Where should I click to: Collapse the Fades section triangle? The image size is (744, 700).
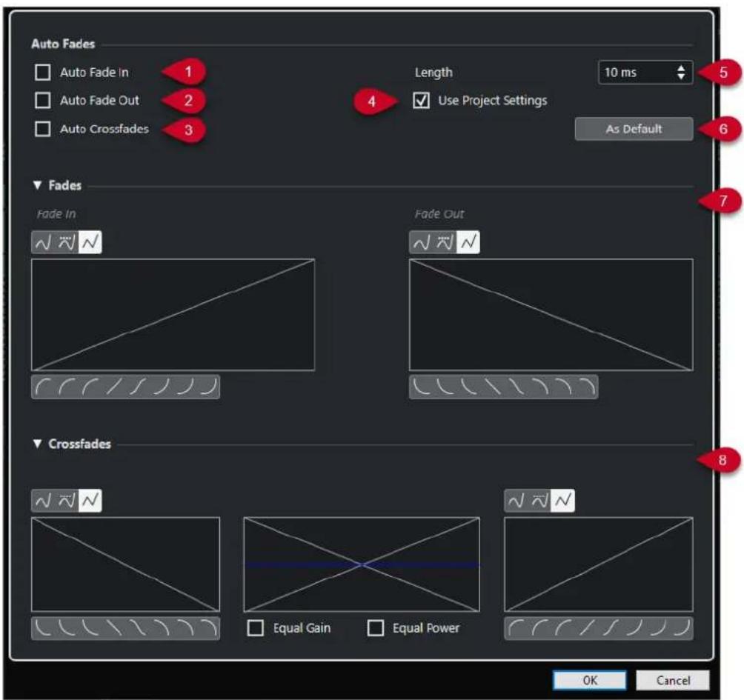[x=38, y=185]
